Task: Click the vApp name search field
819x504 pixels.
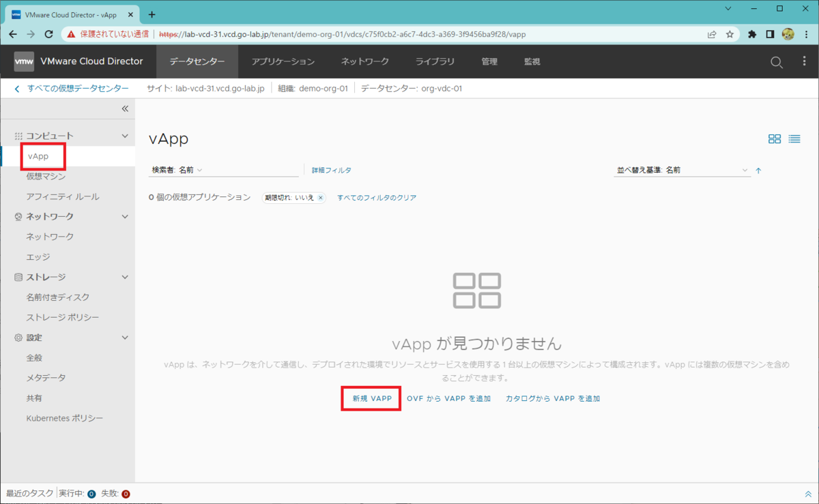Action: (253, 170)
